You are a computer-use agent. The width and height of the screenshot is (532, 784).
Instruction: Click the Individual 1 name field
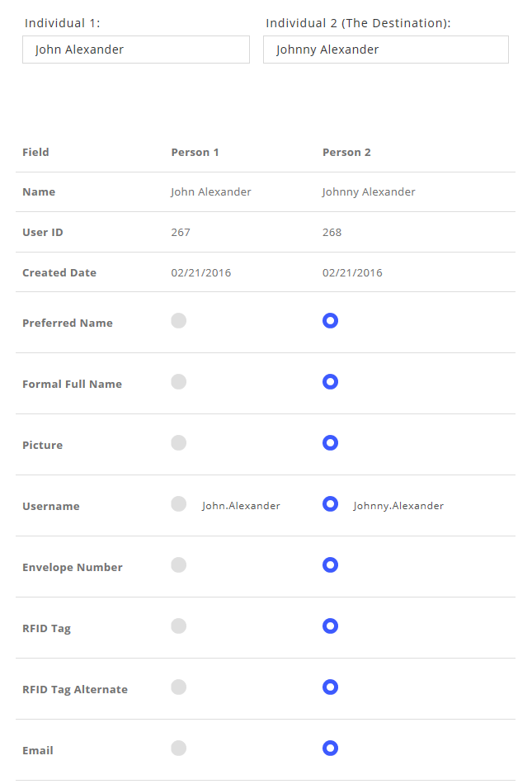coord(136,50)
